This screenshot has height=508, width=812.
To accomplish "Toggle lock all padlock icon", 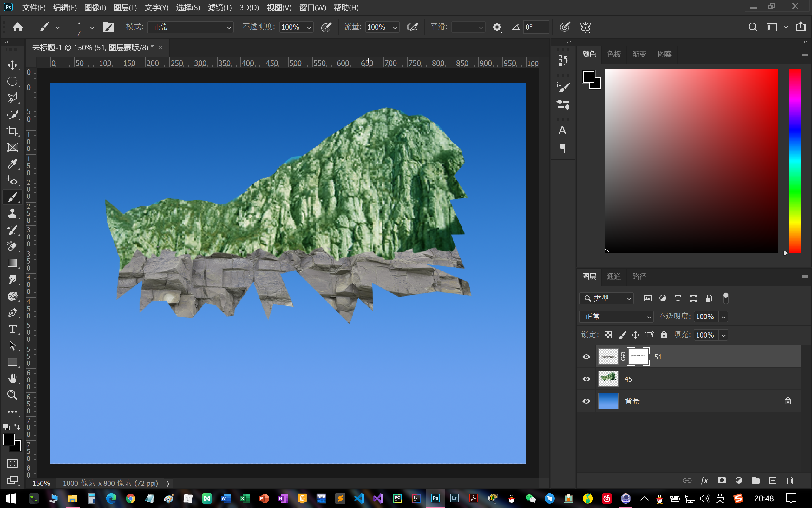I will click(664, 335).
